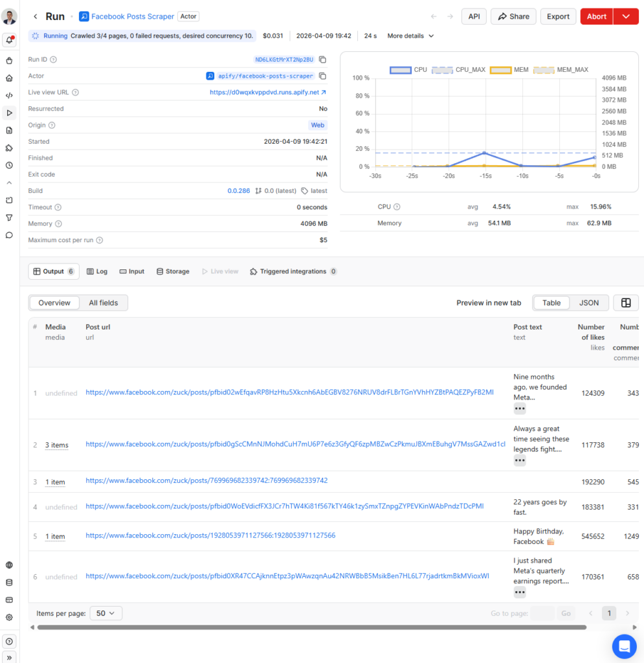
Task: Open the Facebook Posts Scraper actor link
Action: point(127,16)
